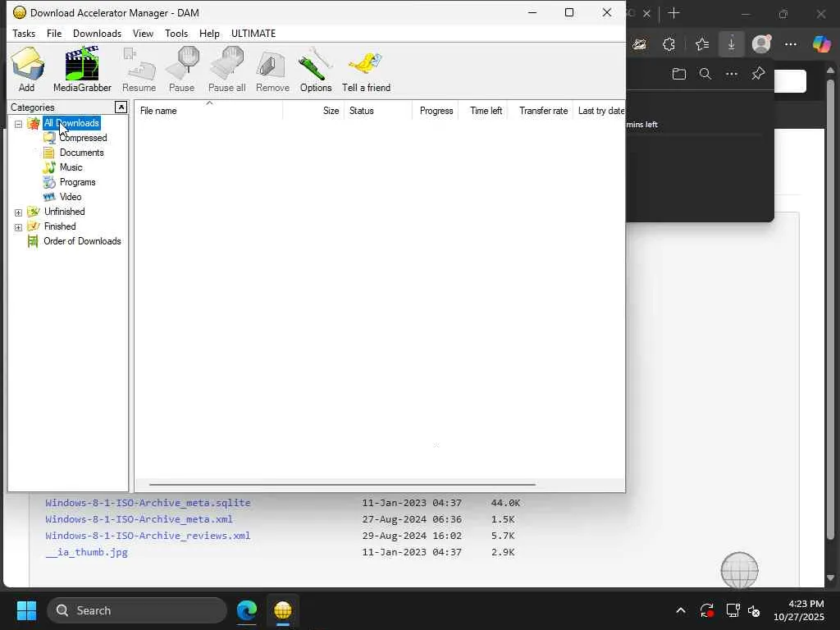This screenshot has height=630, width=840.
Task: Open the ULTIMATE menu
Action: [253, 33]
